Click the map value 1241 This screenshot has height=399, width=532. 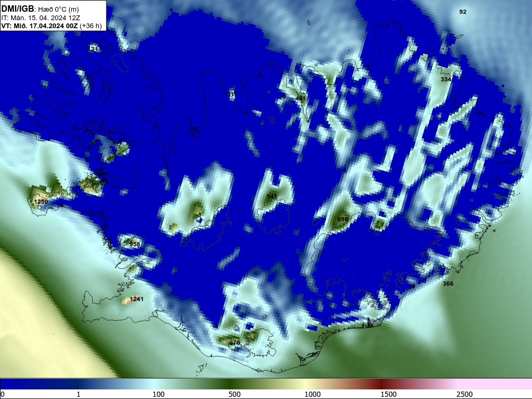[x=137, y=299]
